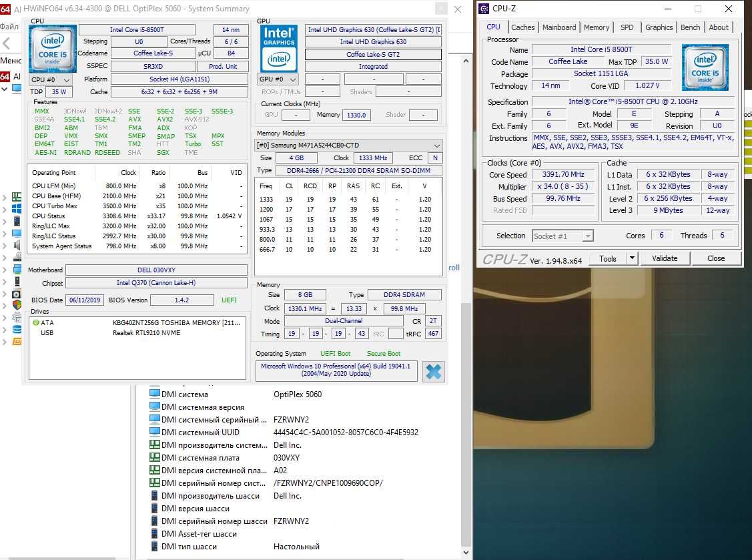
Task: Click AIDA64 scrollbar down arrow
Action: pyautogui.click(x=466, y=552)
